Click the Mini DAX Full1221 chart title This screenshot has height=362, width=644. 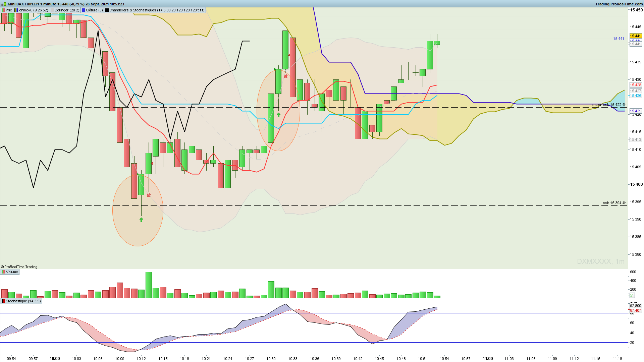[x=66, y=4]
